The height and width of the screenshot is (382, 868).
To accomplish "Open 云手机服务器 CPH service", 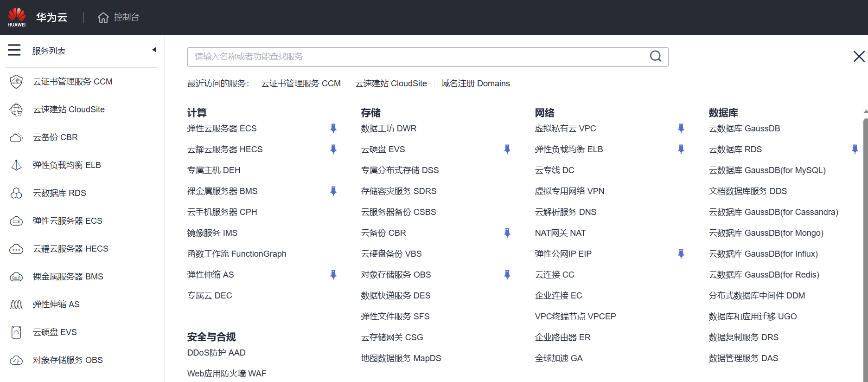I will point(222,212).
